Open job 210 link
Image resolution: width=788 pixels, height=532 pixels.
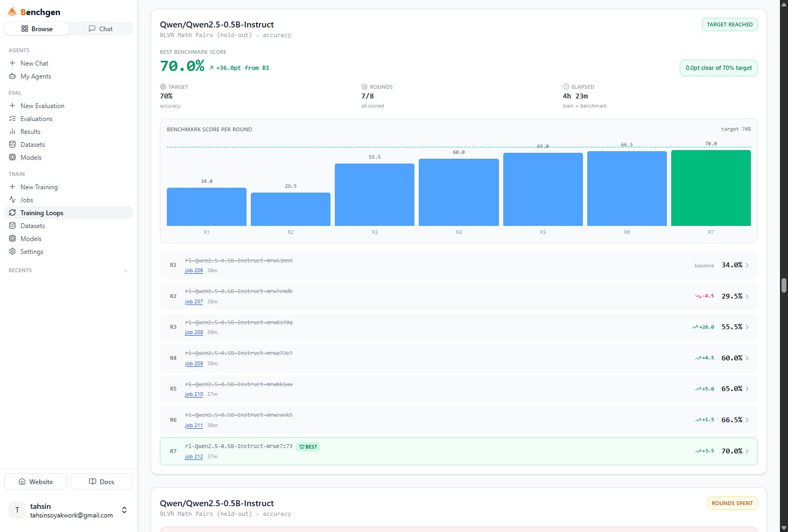194,395
